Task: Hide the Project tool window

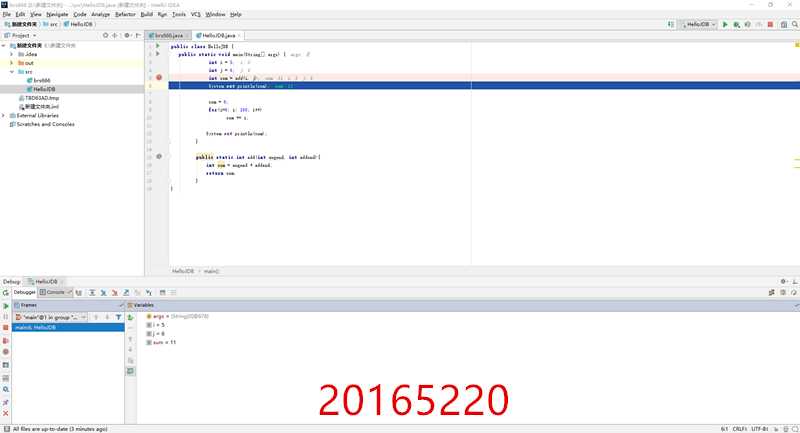Action: 138,36
